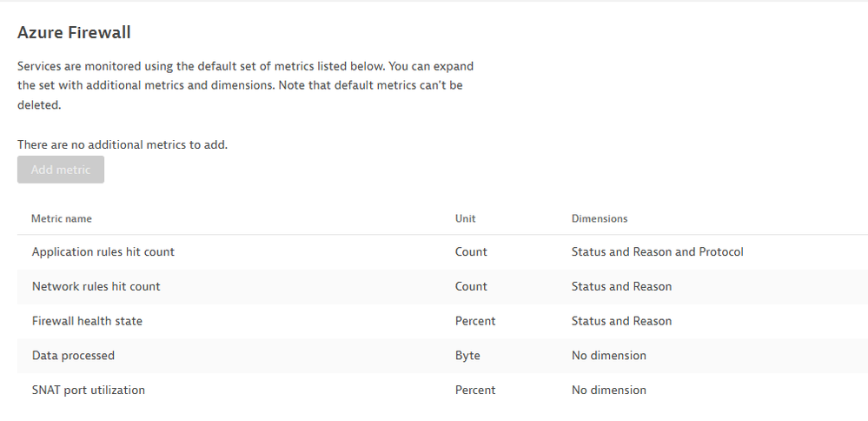Click the Byte unit of Data processed
The width and height of the screenshot is (868, 421).
pos(467,356)
